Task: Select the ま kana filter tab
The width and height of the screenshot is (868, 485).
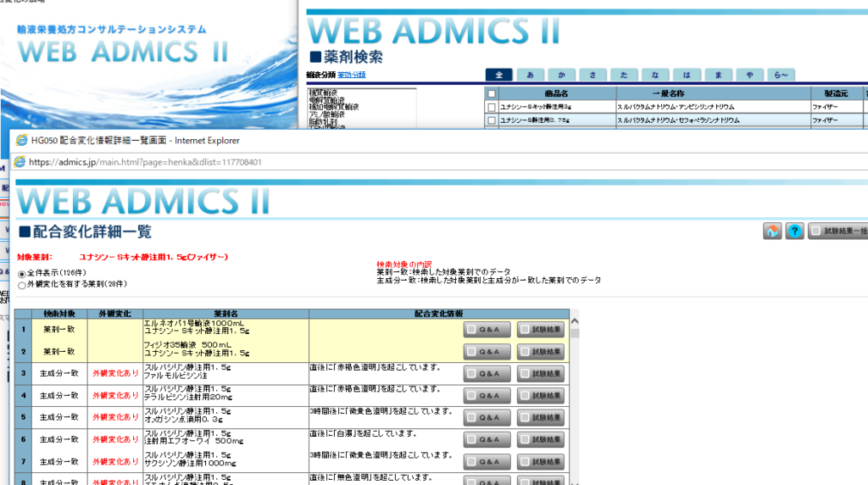Action: pyautogui.click(x=719, y=75)
